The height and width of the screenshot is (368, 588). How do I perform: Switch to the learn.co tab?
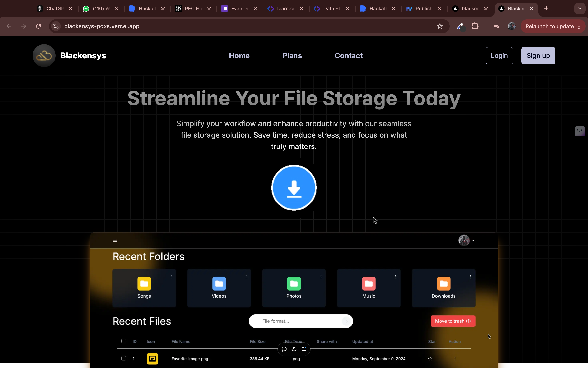point(285,9)
